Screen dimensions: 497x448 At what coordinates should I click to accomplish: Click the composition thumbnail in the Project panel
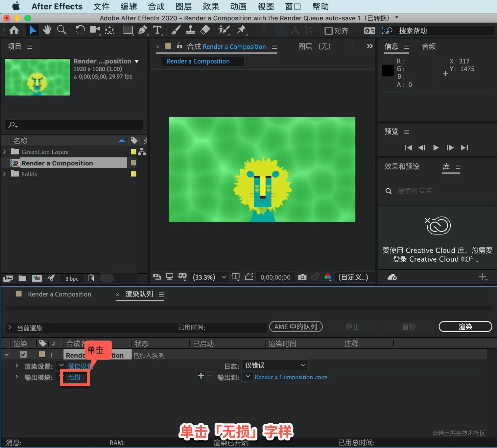[37, 77]
